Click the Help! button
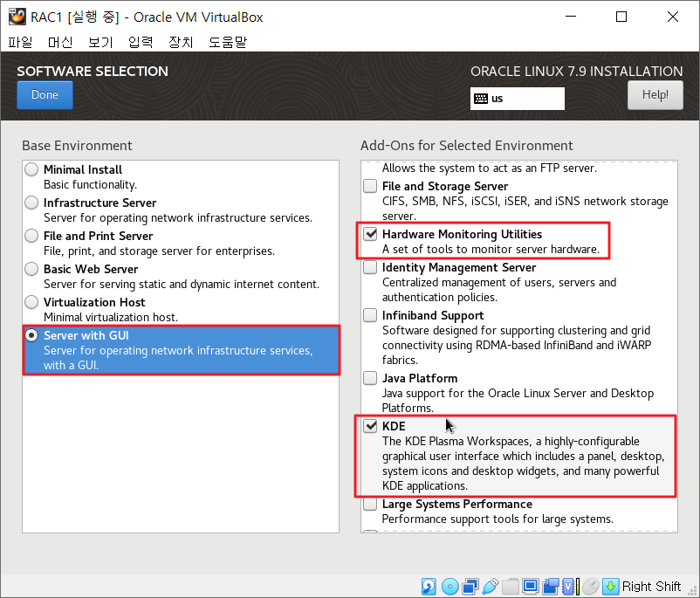Viewport: 700px width, 598px height. (x=655, y=94)
